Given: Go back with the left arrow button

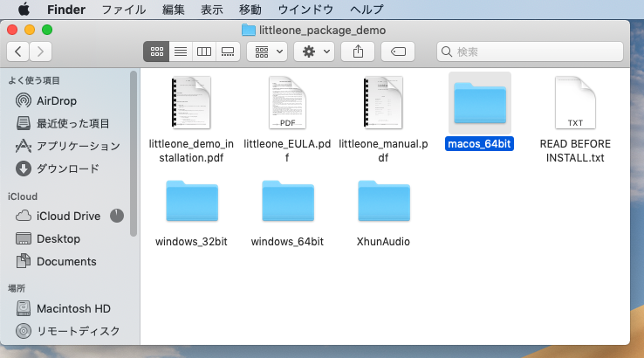Looking at the screenshot, I should pyautogui.click(x=18, y=52).
